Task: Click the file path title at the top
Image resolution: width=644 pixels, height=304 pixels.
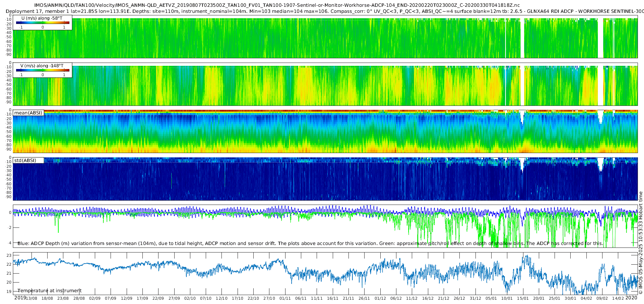Action: pyautogui.click(x=277, y=5)
